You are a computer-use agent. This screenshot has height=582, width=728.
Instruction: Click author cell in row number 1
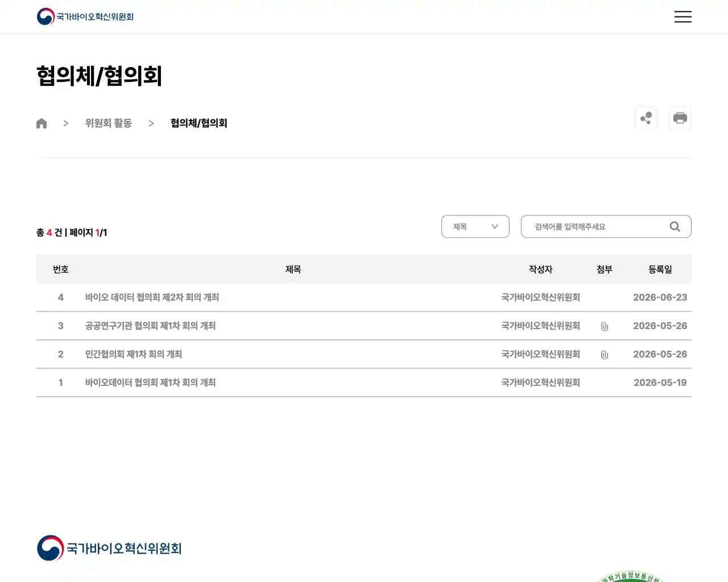(x=541, y=383)
